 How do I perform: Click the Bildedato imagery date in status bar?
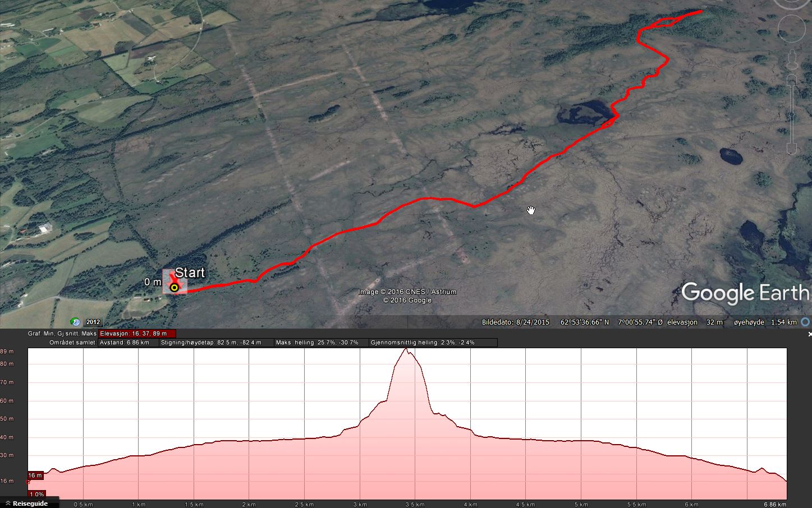pyautogui.click(x=516, y=322)
